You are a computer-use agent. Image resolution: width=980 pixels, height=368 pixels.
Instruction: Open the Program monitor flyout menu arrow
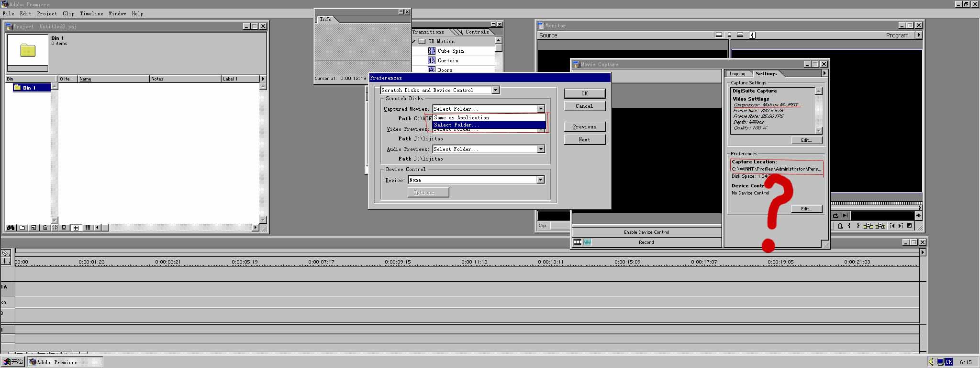(x=918, y=35)
